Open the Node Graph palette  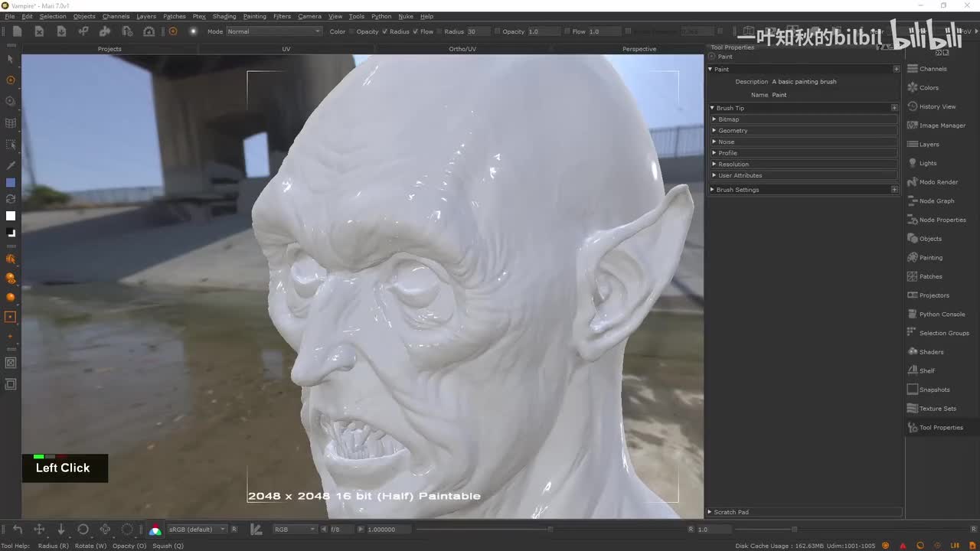931,201
